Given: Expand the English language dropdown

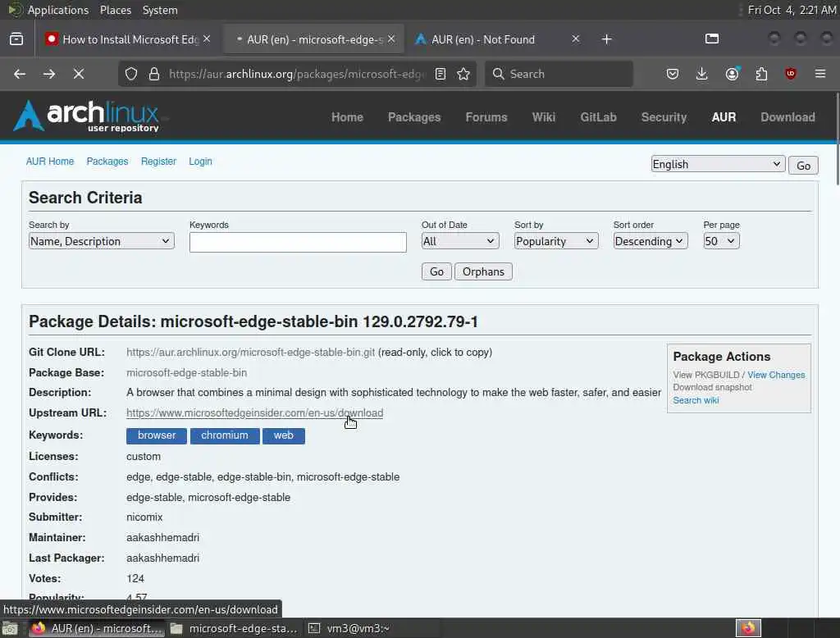Looking at the screenshot, I should (x=718, y=165).
